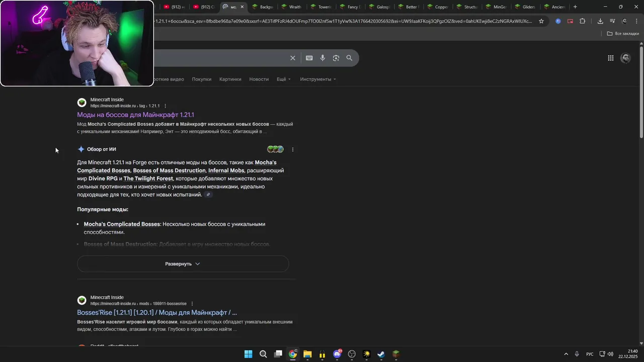
Task: Open Minecraft grass block taskbar icon
Action: [x=396, y=354]
